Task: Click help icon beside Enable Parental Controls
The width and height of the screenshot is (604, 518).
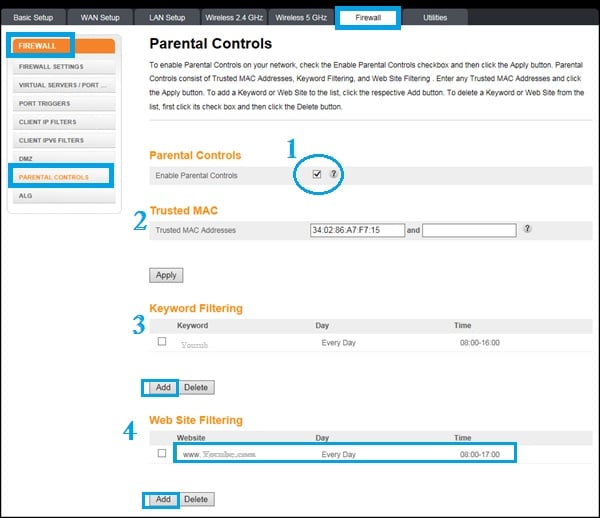Action: tap(333, 174)
